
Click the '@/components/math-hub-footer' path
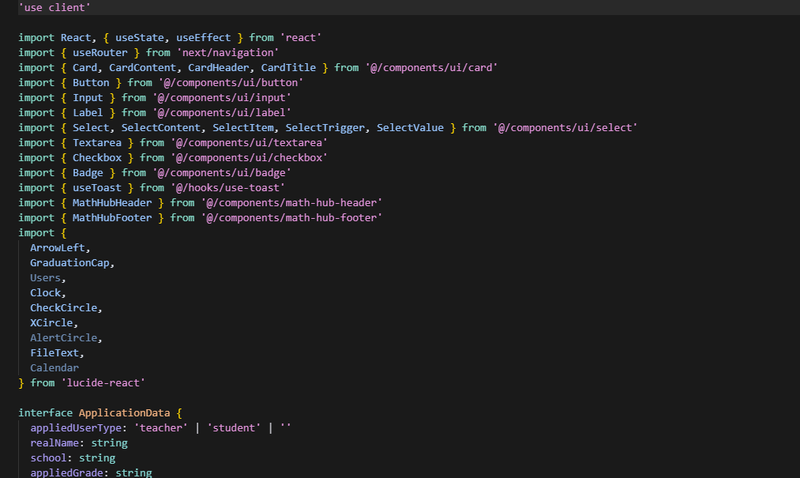pyautogui.click(x=291, y=218)
